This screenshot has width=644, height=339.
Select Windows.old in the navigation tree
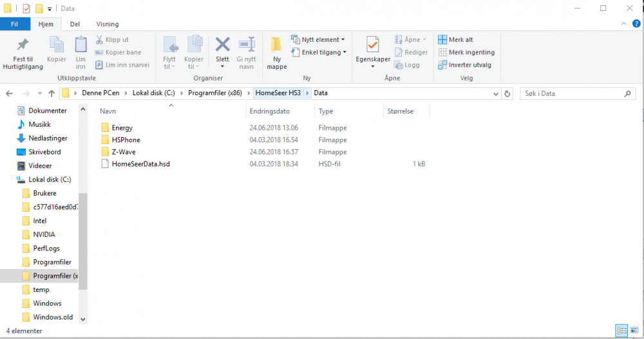(53, 317)
